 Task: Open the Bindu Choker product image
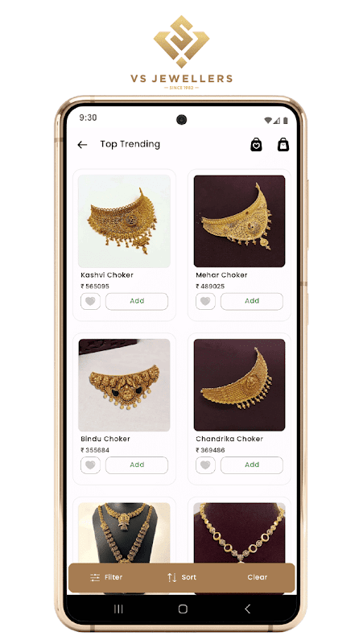(x=124, y=385)
